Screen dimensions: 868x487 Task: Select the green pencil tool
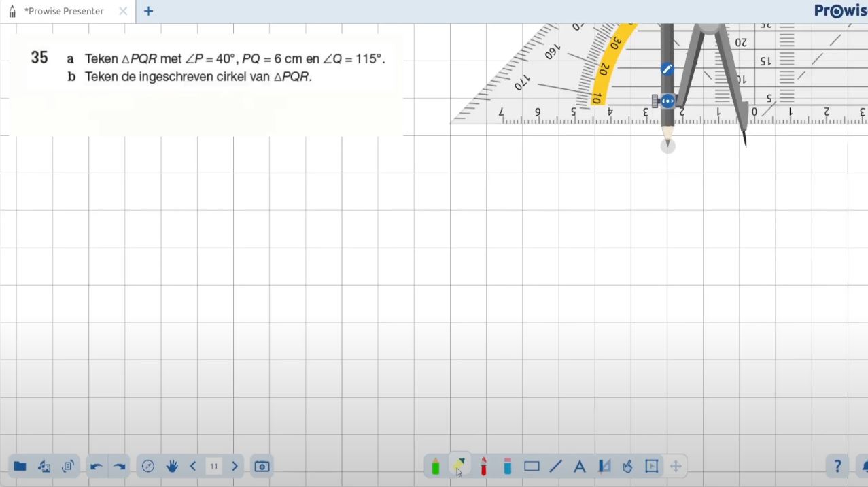[436, 467]
